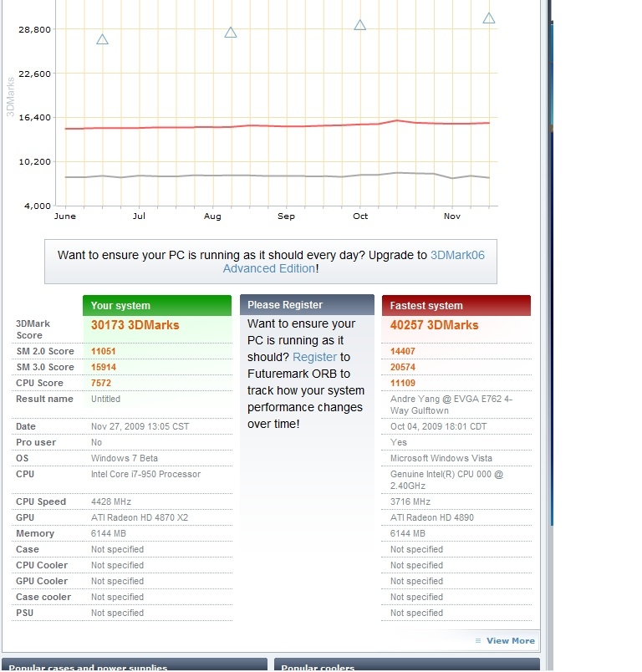This screenshot has height=672, width=642.
Task: Click the result name Untitled
Action: (x=105, y=399)
